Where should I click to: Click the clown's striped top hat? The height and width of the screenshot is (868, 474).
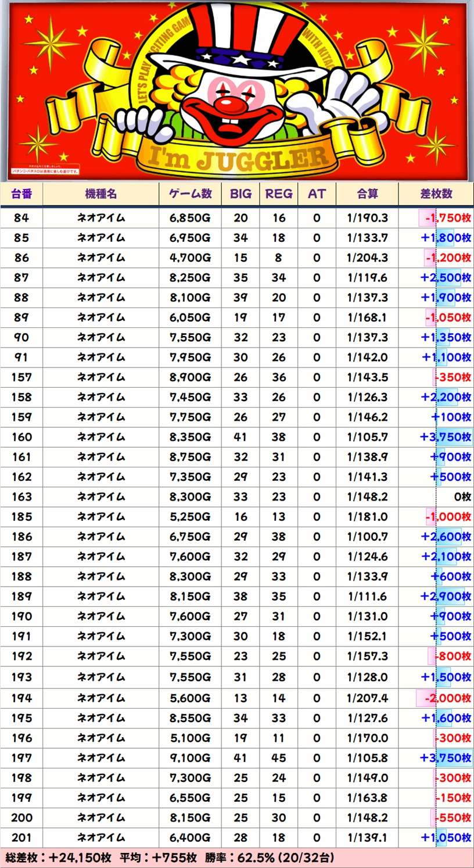click(234, 35)
